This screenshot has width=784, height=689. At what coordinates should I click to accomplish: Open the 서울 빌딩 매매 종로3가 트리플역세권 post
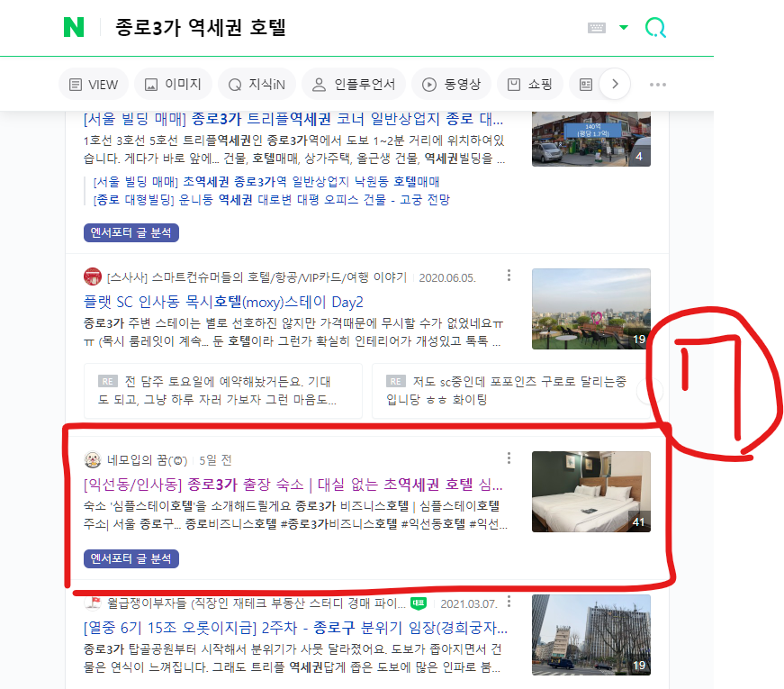pyautogui.click(x=293, y=119)
